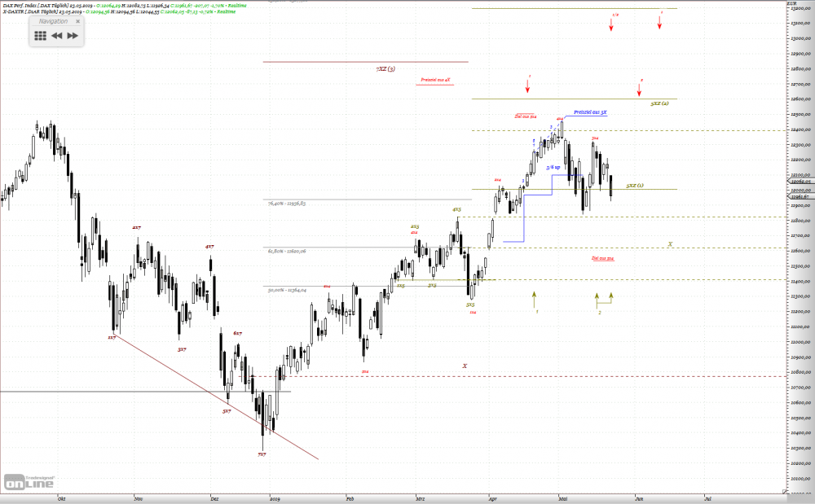This screenshot has height=504, width=815.
Task: Click the Mai label on time axis
Action: pyautogui.click(x=563, y=499)
